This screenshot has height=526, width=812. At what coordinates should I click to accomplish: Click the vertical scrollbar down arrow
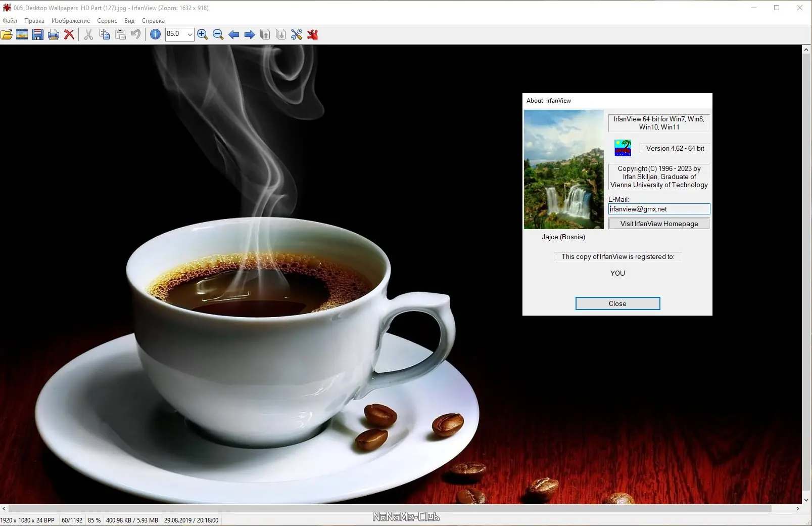806,500
